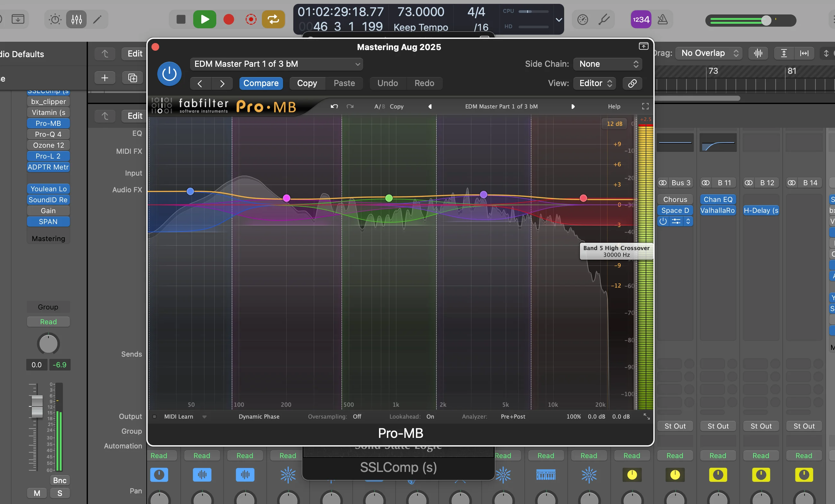Select the pencil edit tool in the toolbar
Screen dimensions: 835x504
98,19
